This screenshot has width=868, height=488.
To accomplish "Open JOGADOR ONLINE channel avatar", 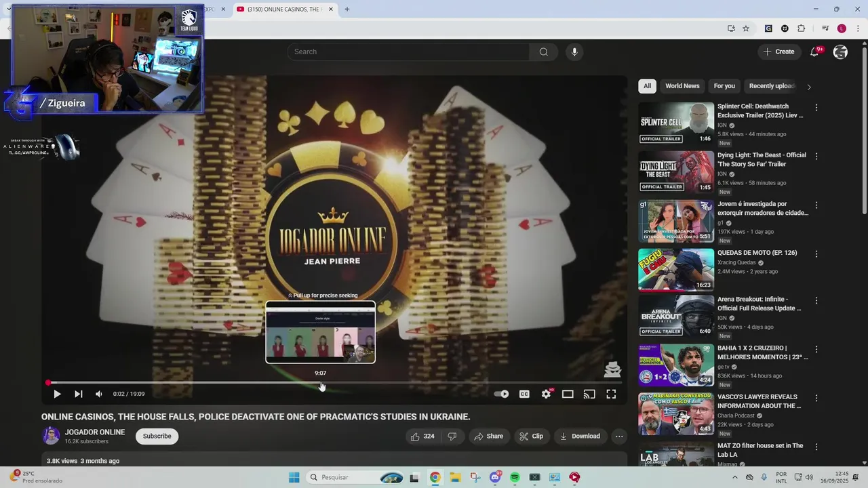I will click(52, 436).
